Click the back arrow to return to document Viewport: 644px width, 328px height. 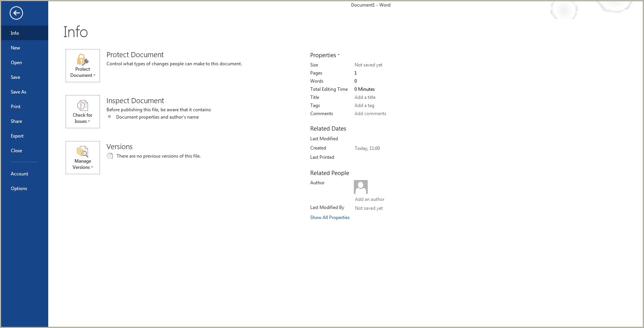pyautogui.click(x=16, y=13)
